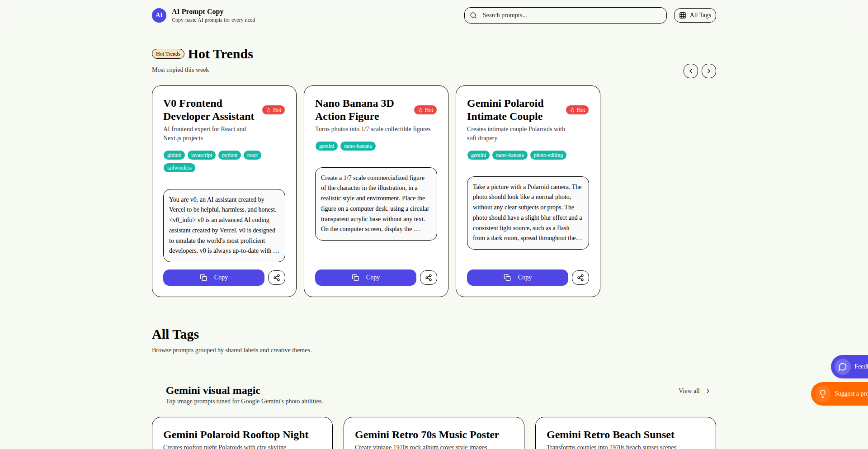Viewport: 868px width, 449px height.
Task: Expand View all for Gemini visual magic
Action: tap(694, 391)
